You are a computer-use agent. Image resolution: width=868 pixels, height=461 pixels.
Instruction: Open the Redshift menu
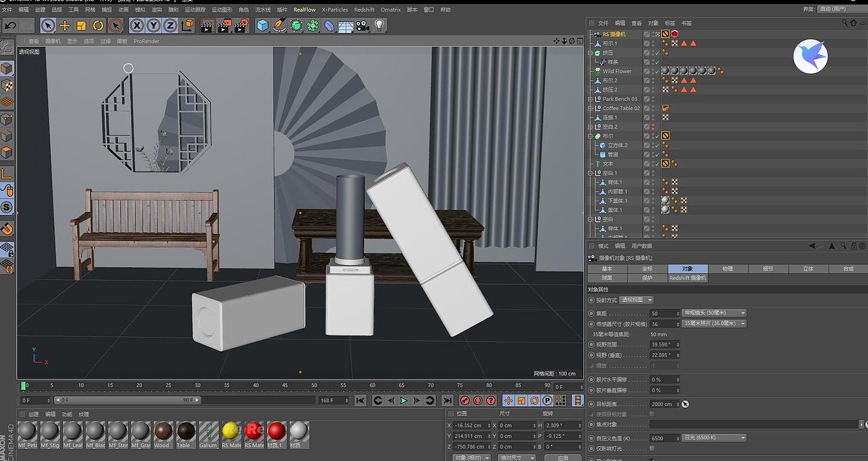pyautogui.click(x=364, y=9)
